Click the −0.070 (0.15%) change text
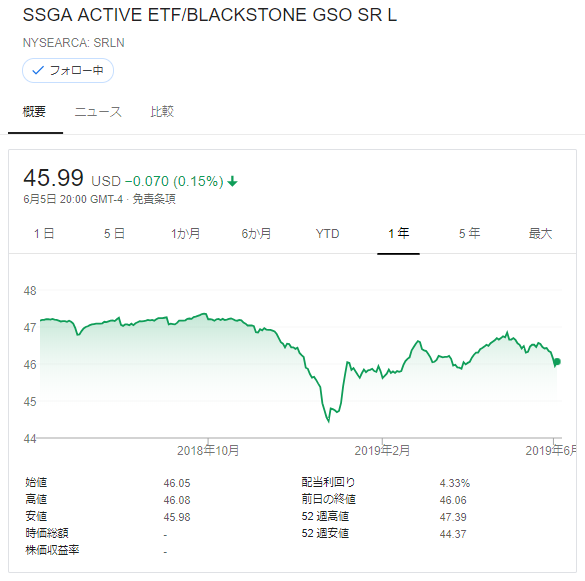Image resolution: width=585 pixels, height=581 pixels. pos(174,181)
